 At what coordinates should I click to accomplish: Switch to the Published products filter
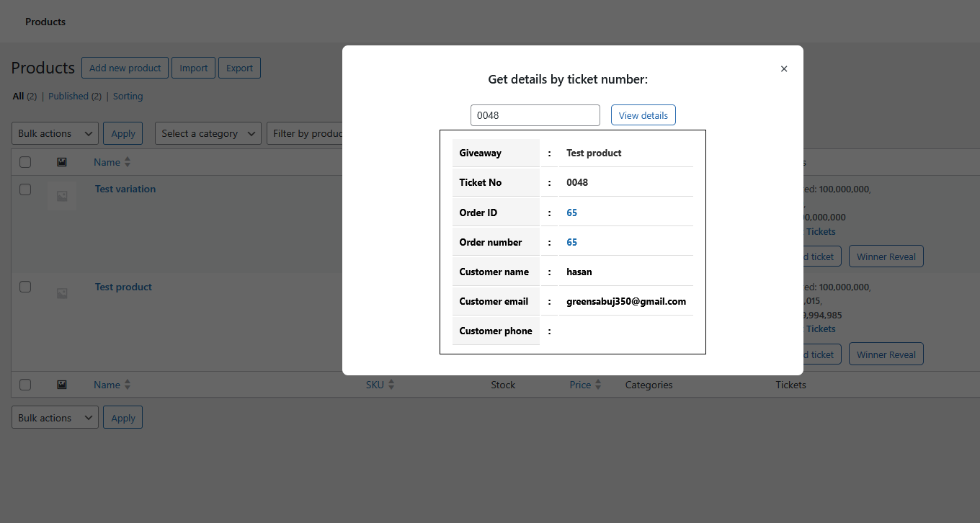click(x=68, y=96)
